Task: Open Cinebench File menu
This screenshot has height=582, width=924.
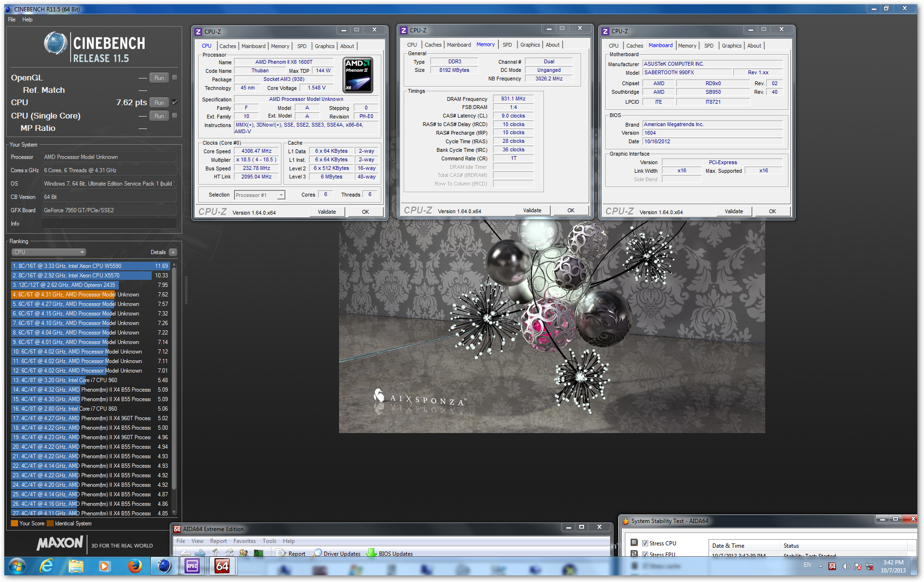Action: [12, 20]
